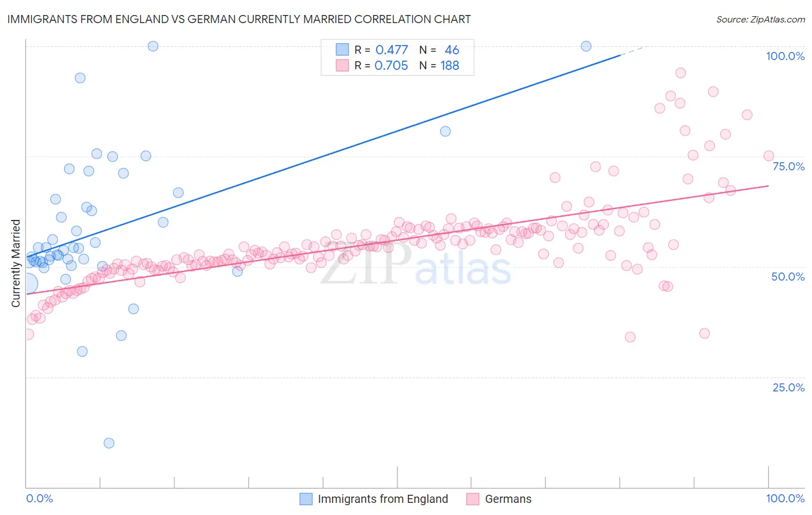Open the ZipAtlas.com source link
Viewport: 812px width, 515px height.
(x=761, y=19)
